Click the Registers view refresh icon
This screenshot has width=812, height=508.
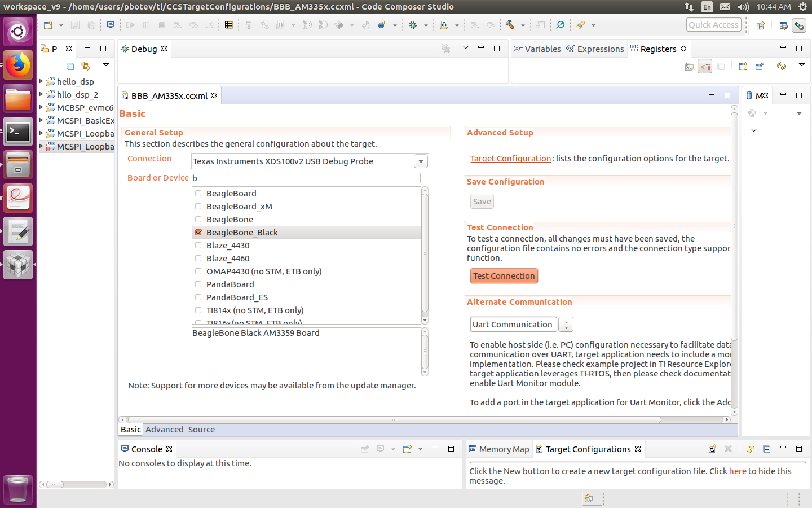tap(781, 66)
